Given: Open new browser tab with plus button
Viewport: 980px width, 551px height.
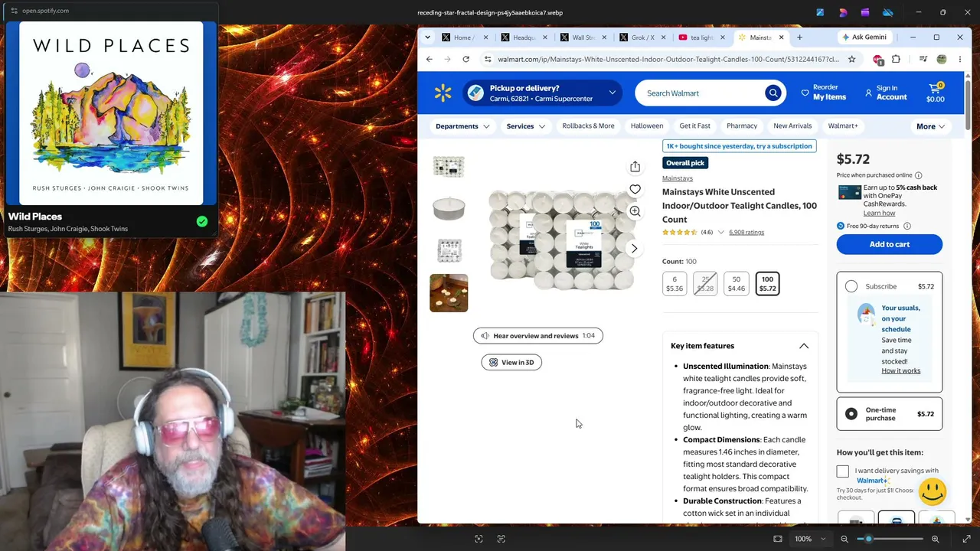Looking at the screenshot, I should [799, 37].
